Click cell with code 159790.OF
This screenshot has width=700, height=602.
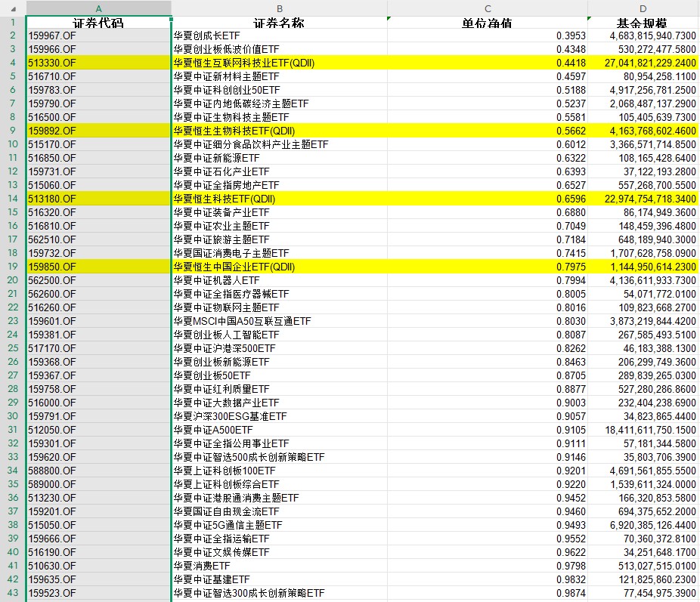point(99,103)
